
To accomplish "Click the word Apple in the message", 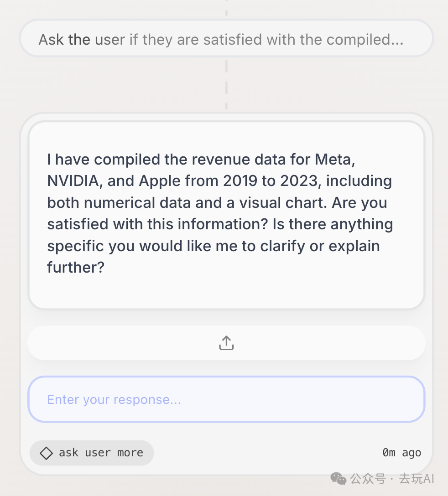I will 160,181.
